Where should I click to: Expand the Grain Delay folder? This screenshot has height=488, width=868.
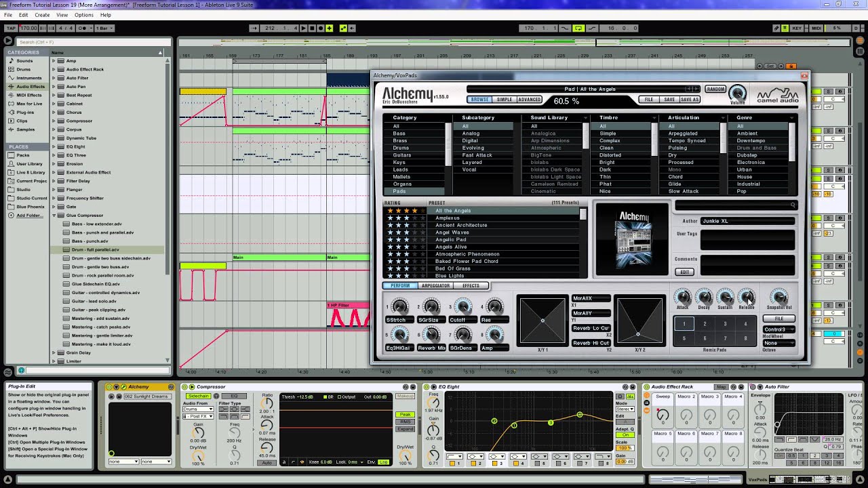(x=54, y=352)
